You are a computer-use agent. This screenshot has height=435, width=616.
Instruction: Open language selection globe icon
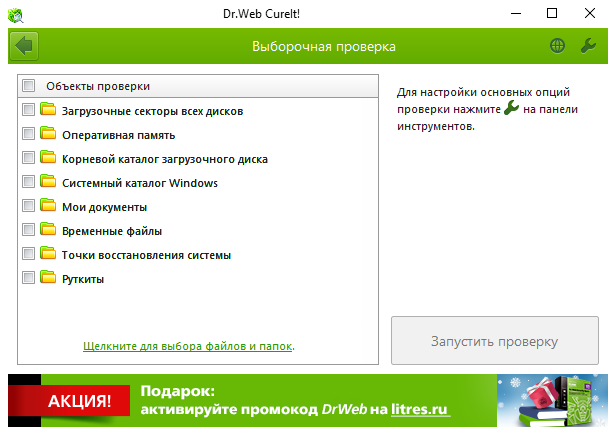[x=557, y=46]
